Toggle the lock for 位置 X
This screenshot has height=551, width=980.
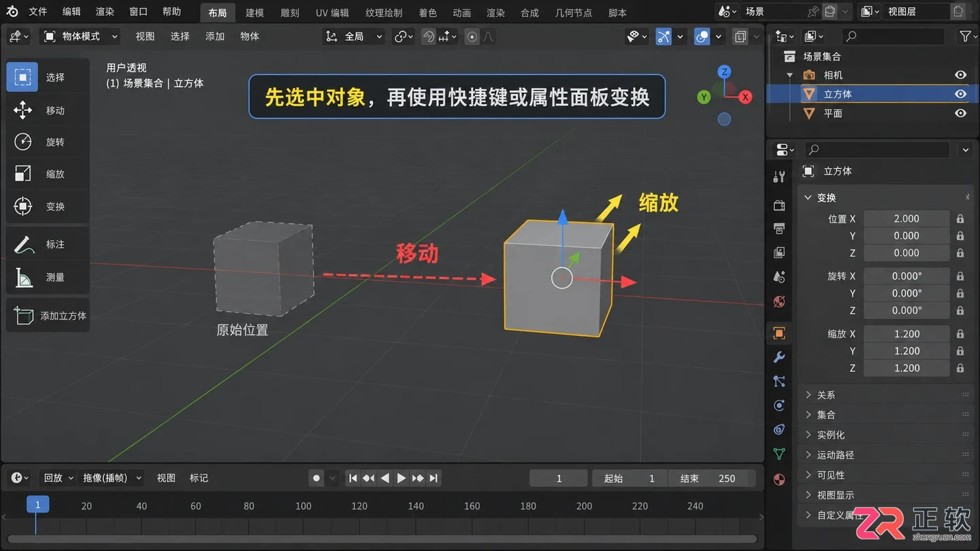coord(960,218)
